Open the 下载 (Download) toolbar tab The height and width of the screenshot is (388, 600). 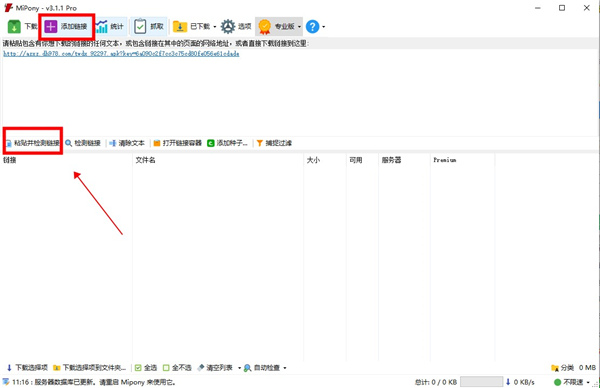pos(22,26)
